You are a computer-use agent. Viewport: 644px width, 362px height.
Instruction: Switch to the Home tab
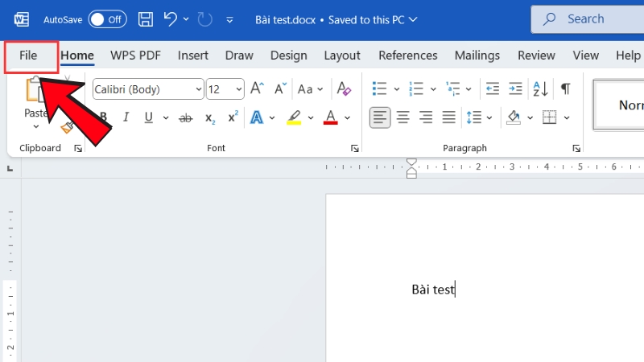pos(77,56)
